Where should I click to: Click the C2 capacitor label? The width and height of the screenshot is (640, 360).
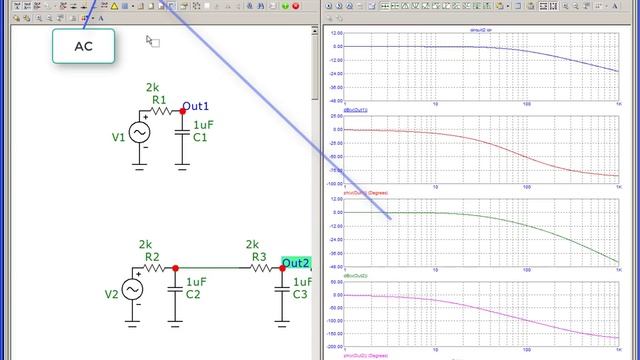(x=193, y=294)
